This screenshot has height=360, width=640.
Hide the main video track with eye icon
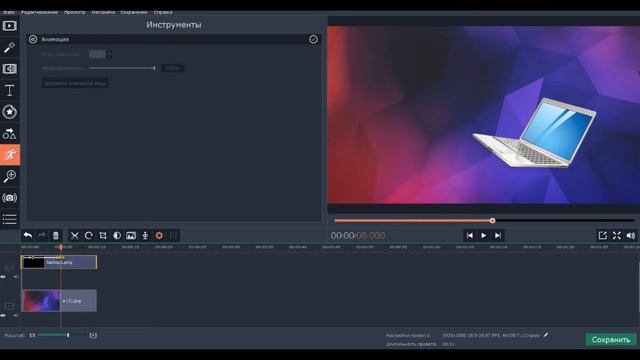point(3,315)
